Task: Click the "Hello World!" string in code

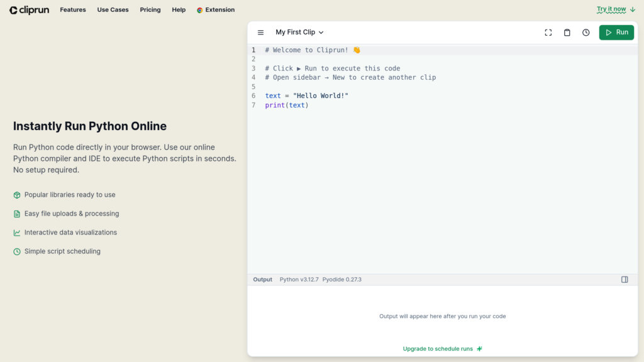Action: click(x=320, y=96)
